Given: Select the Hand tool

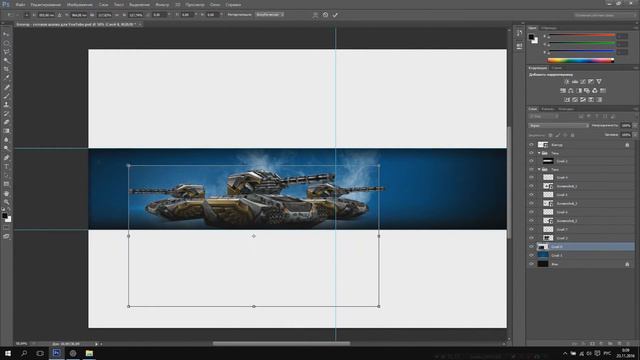Looking at the screenshot, I should pyautogui.click(x=7, y=193).
